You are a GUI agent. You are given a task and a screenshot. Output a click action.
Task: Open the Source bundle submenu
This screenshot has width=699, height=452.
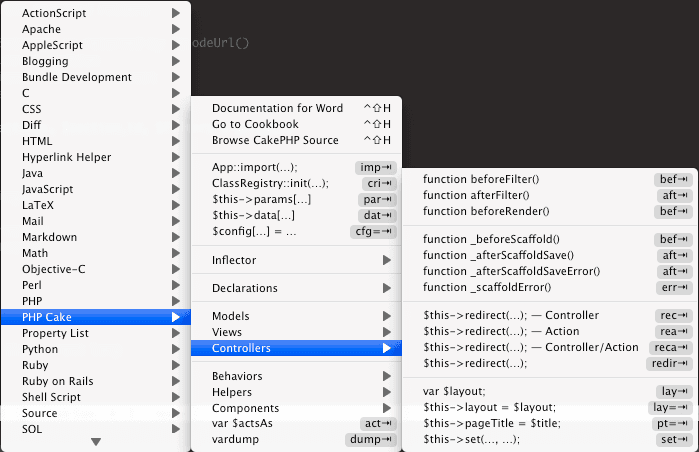96,413
